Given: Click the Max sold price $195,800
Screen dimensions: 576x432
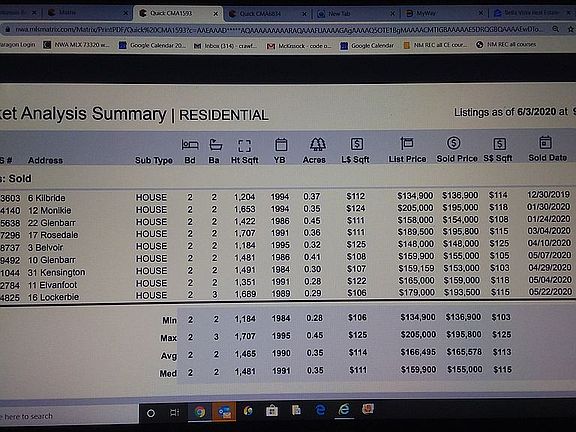Looking at the screenshot, I should tap(463, 335).
